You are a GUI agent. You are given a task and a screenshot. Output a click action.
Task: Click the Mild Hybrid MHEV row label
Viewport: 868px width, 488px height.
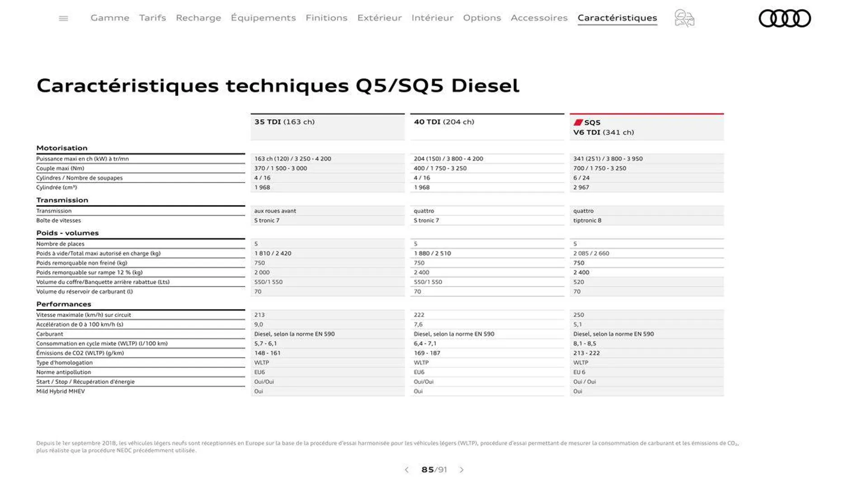[x=61, y=391]
